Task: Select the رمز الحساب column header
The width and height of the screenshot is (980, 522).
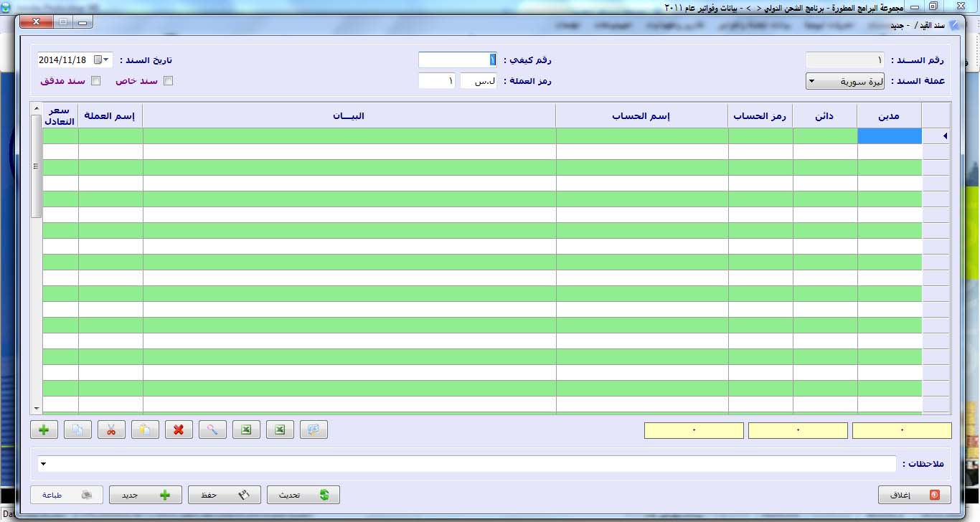Action: 760,115
